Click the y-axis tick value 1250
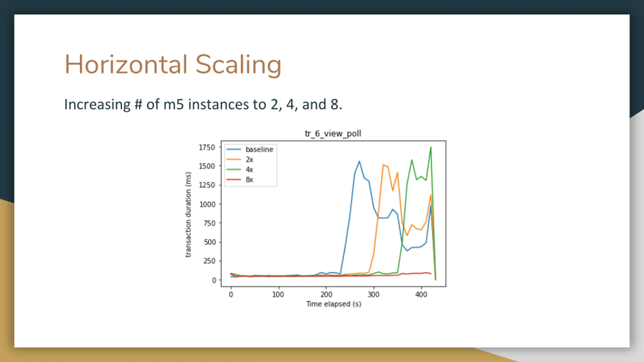This screenshot has width=644, height=362. click(x=207, y=185)
